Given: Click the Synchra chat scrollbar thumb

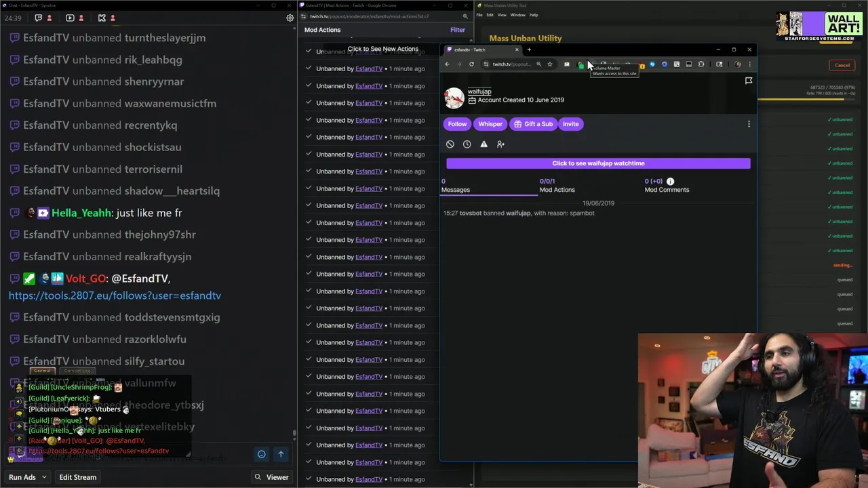Looking at the screenshot, I should (294, 433).
